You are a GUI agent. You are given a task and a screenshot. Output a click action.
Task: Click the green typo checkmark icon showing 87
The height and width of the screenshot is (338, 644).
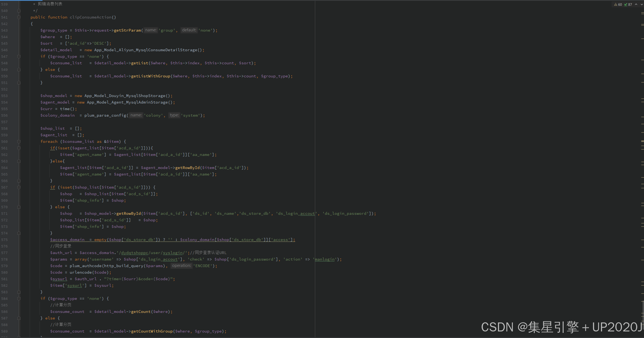[626, 4]
